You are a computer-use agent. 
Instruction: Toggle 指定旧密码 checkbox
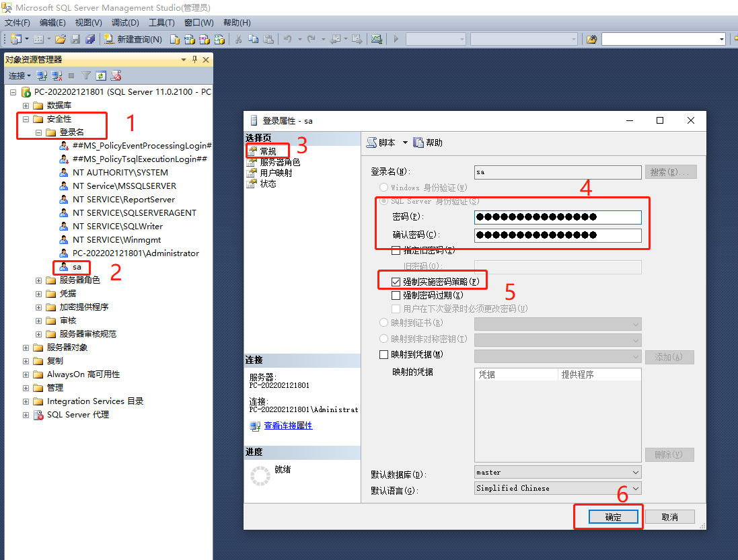[x=396, y=250]
